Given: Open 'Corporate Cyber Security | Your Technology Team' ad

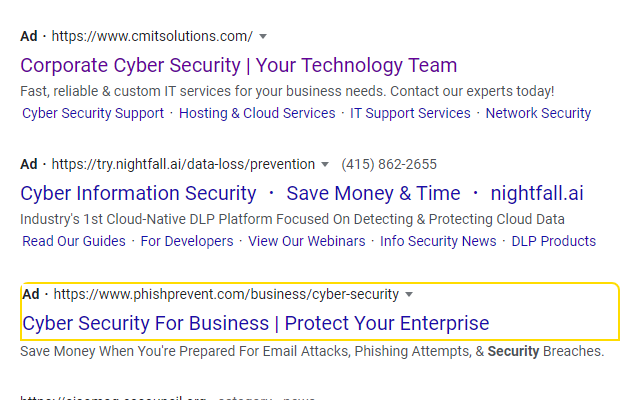Looking at the screenshot, I should pos(238,66).
